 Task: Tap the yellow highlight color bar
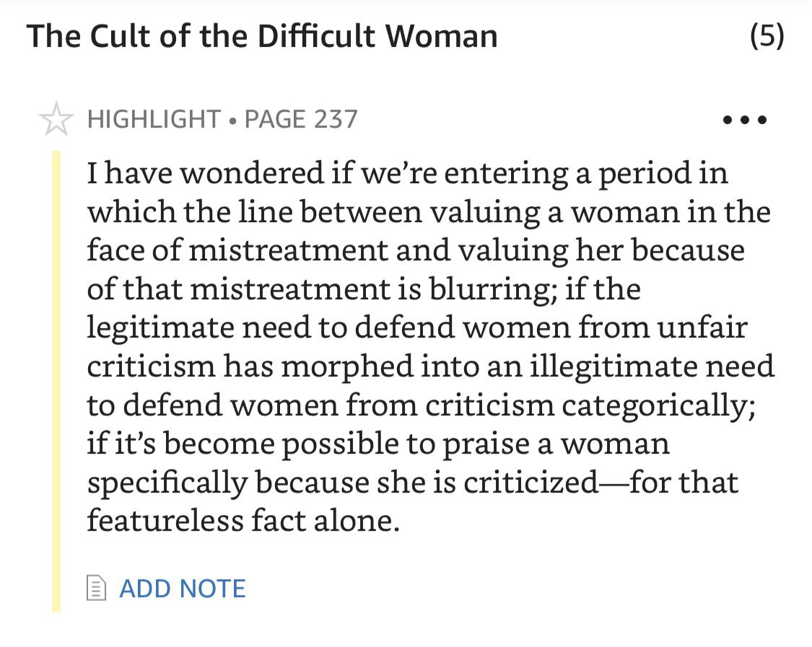(56, 381)
